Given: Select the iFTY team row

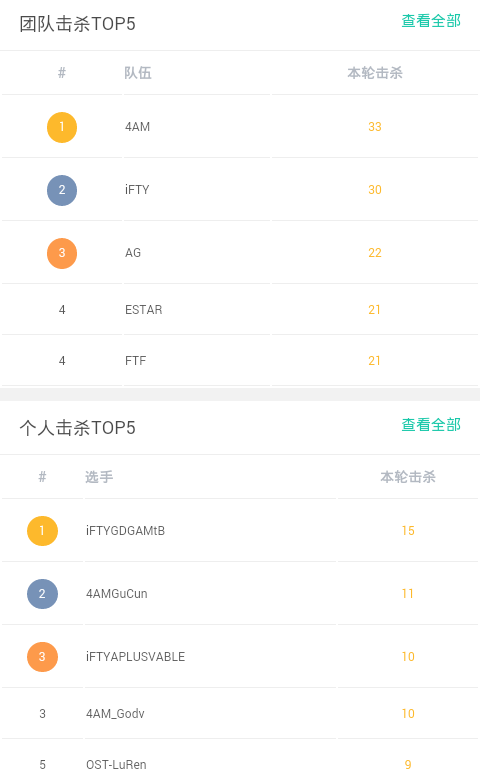Looking at the screenshot, I should click(240, 190).
